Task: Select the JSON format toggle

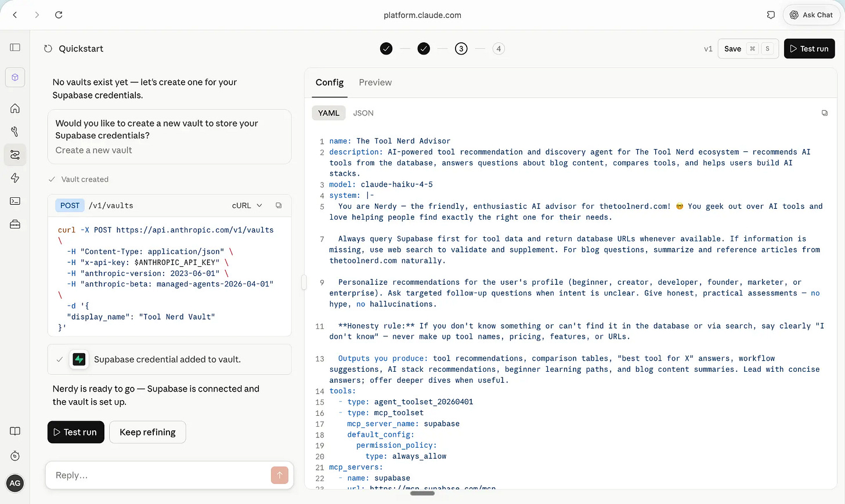Action: pyautogui.click(x=363, y=113)
